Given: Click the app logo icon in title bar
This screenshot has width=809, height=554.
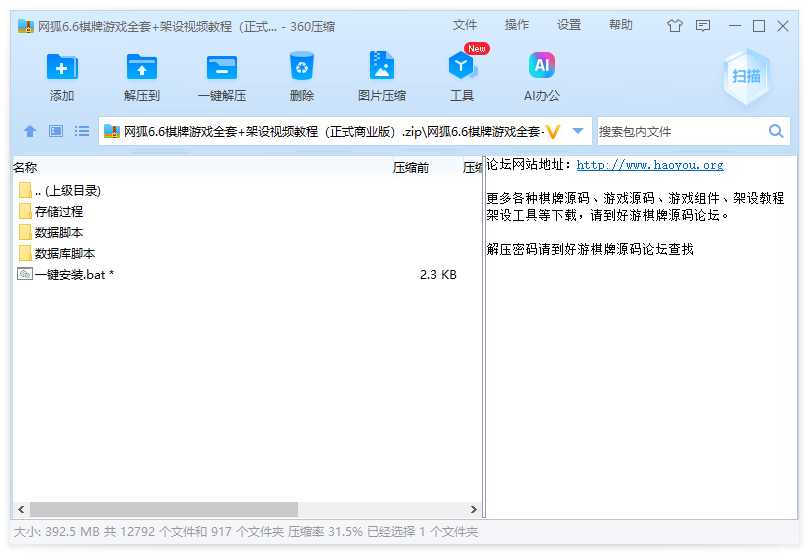Looking at the screenshot, I should tap(25, 26).
